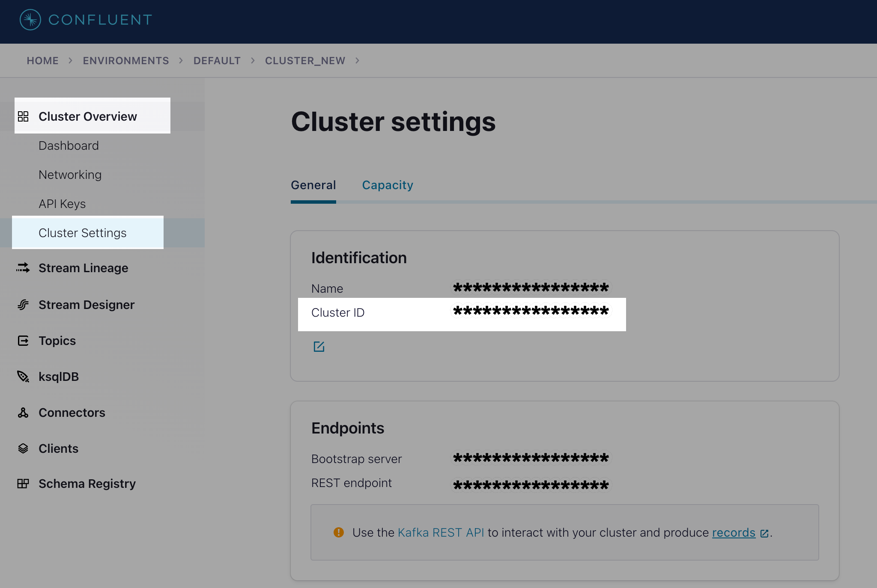Open CLUSTER_NEW breadcrumb
Image resolution: width=877 pixels, height=588 pixels.
[x=305, y=61]
